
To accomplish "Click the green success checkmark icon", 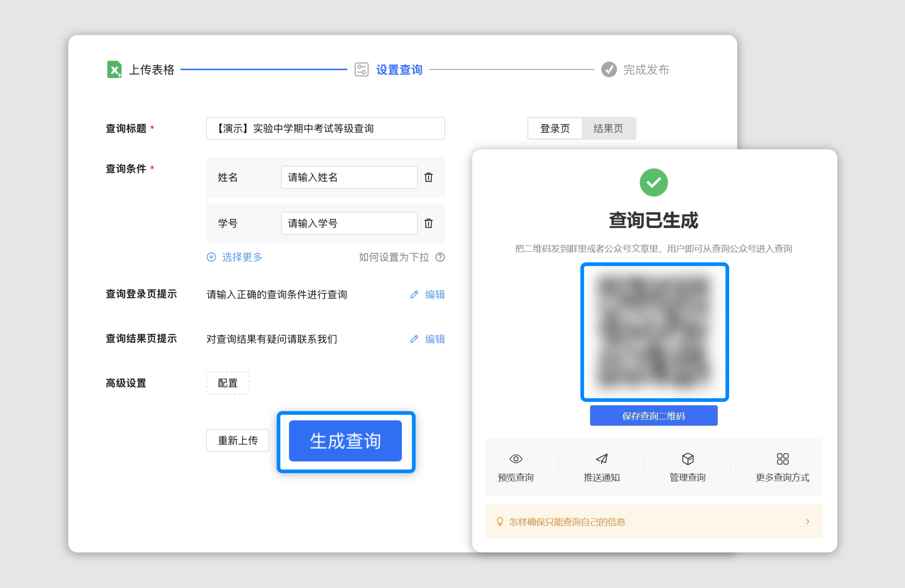I will 654,182.
